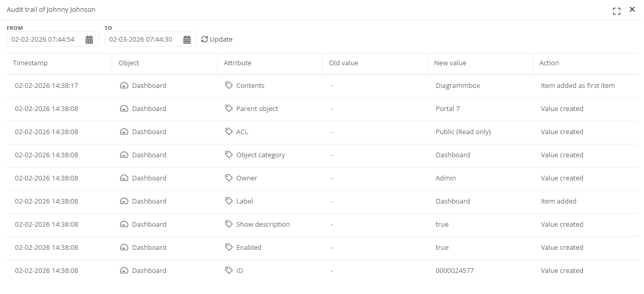Image resolution: width=644 pixels, height=294 pixels.
Task: Click tag icon next to Owner attribute
Action: (x=229, y=178)
